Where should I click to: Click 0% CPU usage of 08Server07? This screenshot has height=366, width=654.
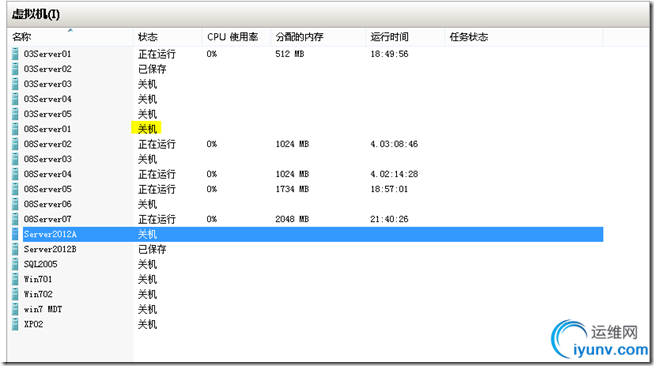pyautogui.click(x=211, y=219)
